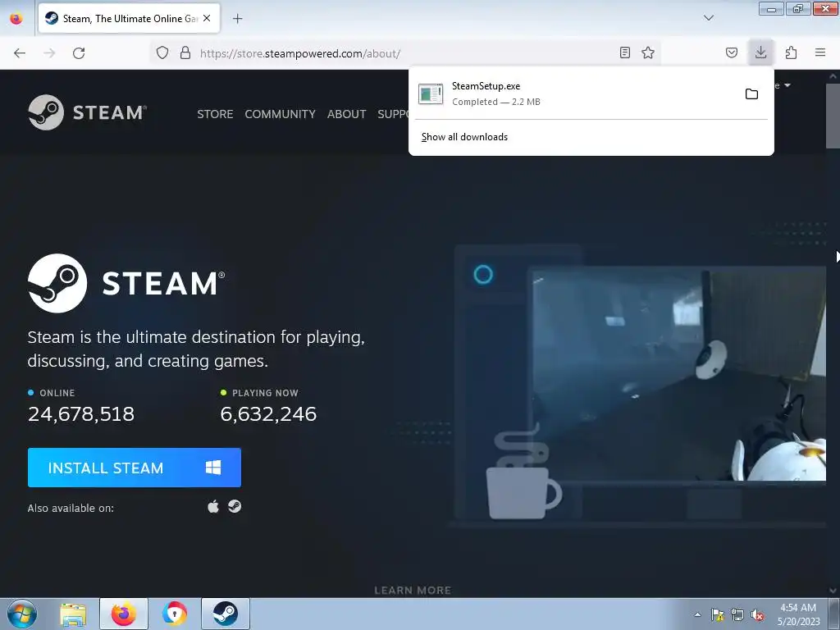Click the Firefox back arrow
Screen dimensions: 840x630
[x=20, y=53]
